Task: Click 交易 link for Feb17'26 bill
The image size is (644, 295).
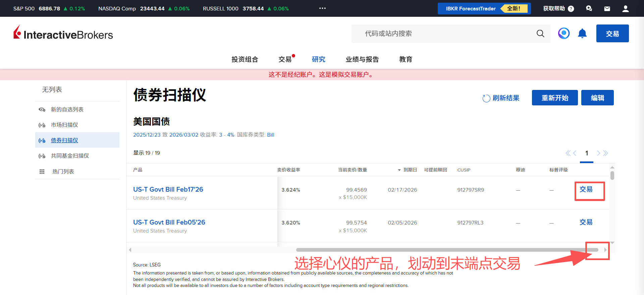Action: coord(586,189)
